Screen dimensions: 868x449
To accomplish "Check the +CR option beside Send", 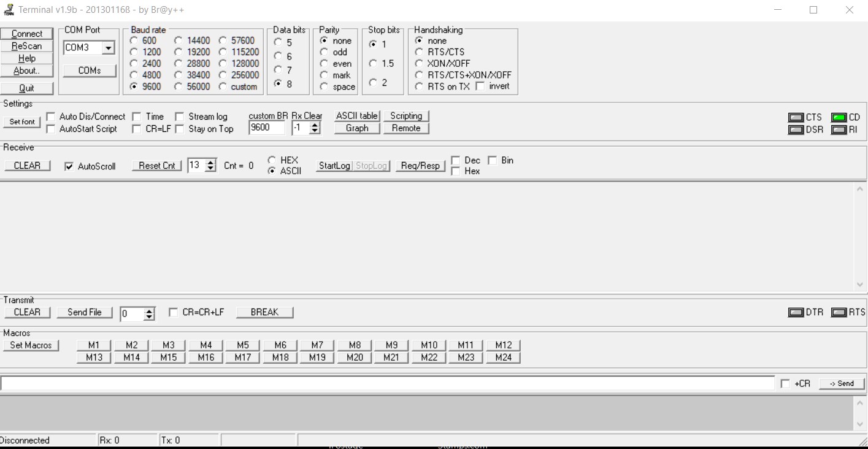I will click(785, 383).
